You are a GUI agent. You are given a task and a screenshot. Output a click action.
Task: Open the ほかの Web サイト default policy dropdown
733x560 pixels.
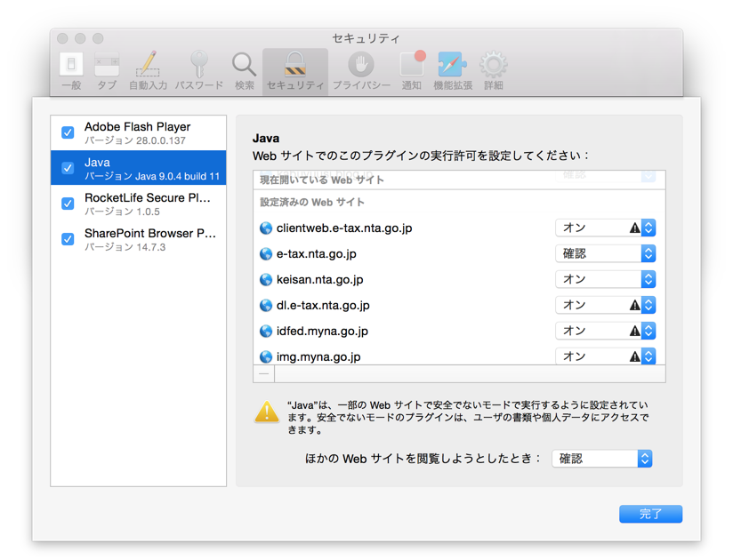pyautogui.click(x=602, y=459)
